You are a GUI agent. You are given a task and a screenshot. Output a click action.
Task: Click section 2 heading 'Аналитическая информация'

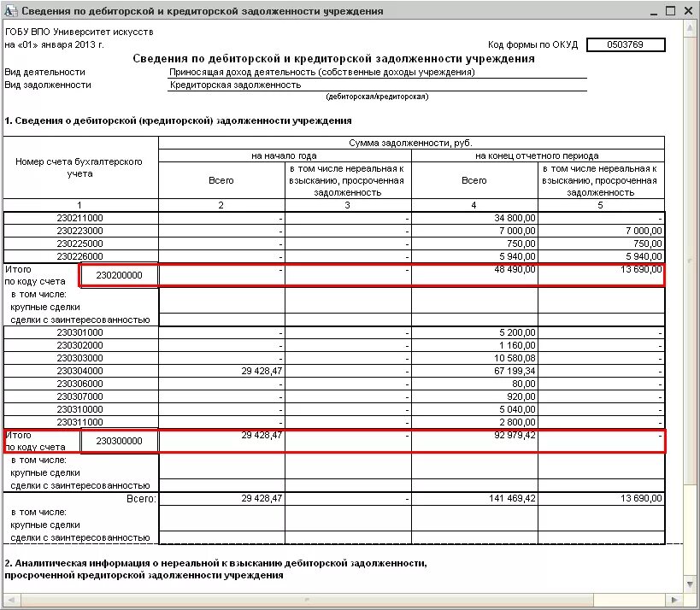click(x=215, y=569)
